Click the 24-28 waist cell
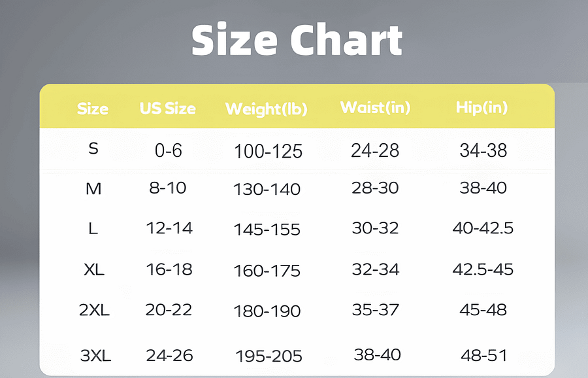 coord(375,150)
